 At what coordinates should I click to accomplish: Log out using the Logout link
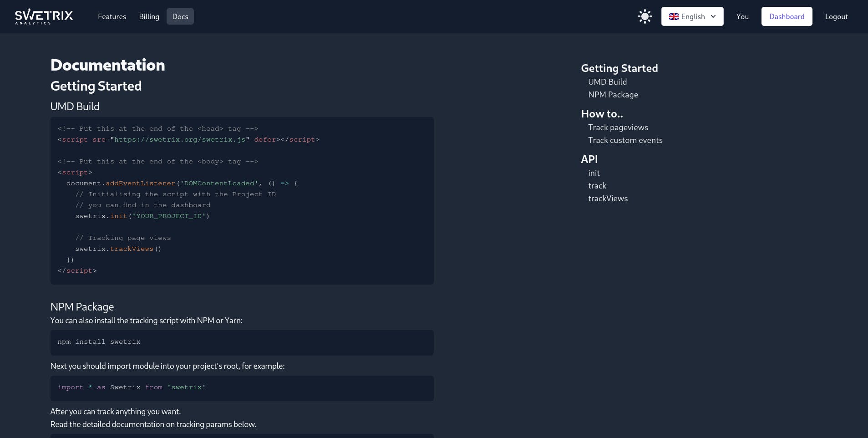[836, 16]
